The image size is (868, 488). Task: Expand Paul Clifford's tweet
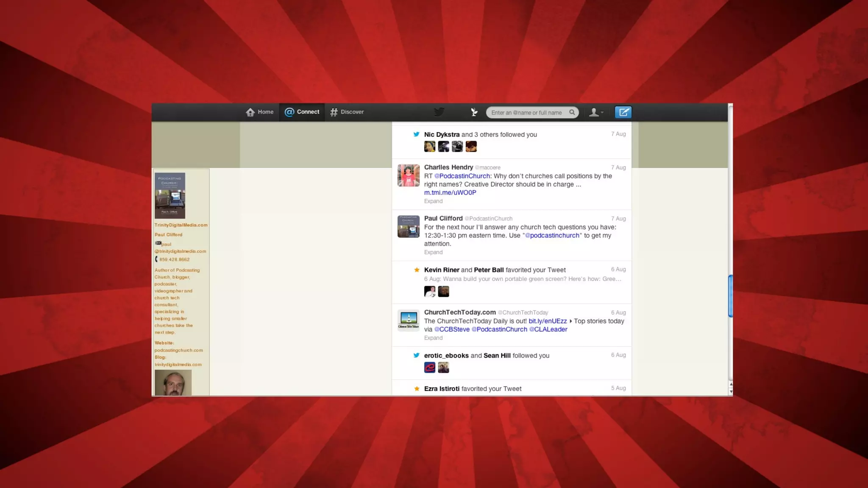(x=433, y=252)
